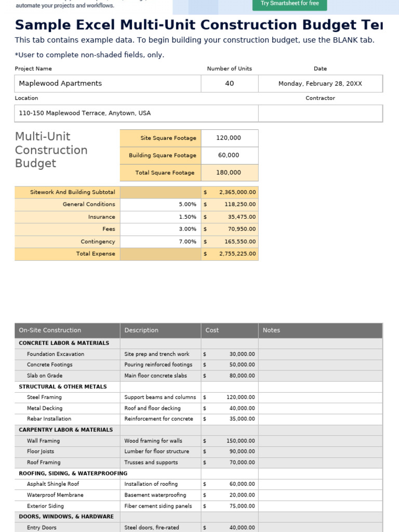The width and height of the screenshot is (399, 532).
Task: Select the Fees amount 70,950.00
Action: 230,229
